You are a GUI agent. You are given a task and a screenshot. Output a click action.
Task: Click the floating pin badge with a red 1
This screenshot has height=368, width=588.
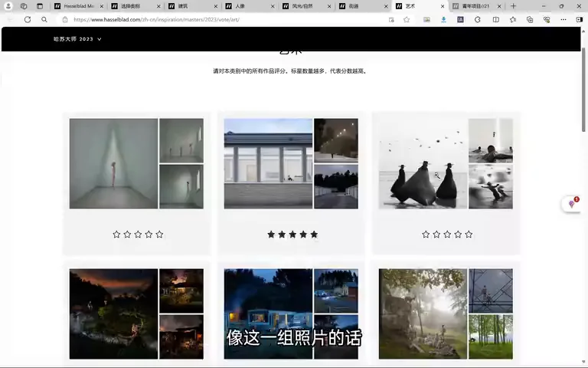pyautogui.click(x=572, y=203)
